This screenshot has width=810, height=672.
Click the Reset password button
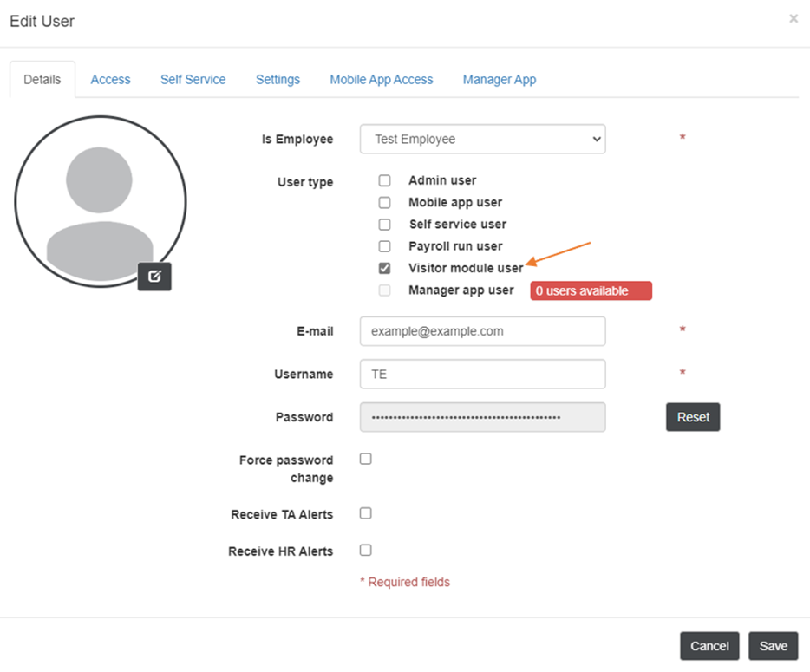692,417
